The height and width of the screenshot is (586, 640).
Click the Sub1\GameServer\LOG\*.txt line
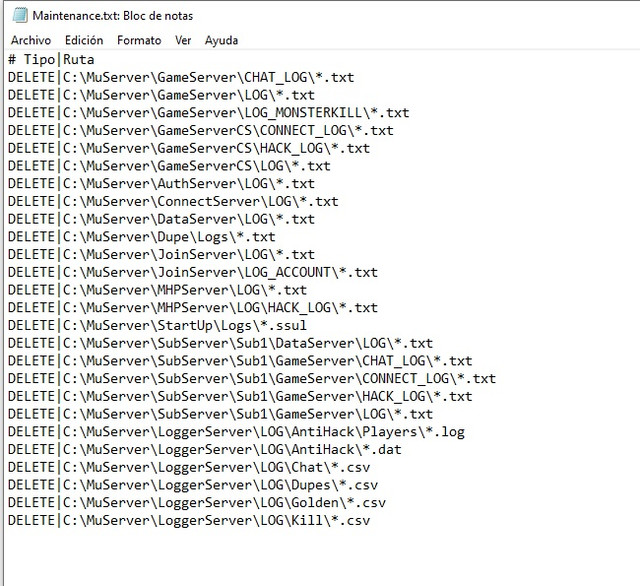[x=220, y=414]
